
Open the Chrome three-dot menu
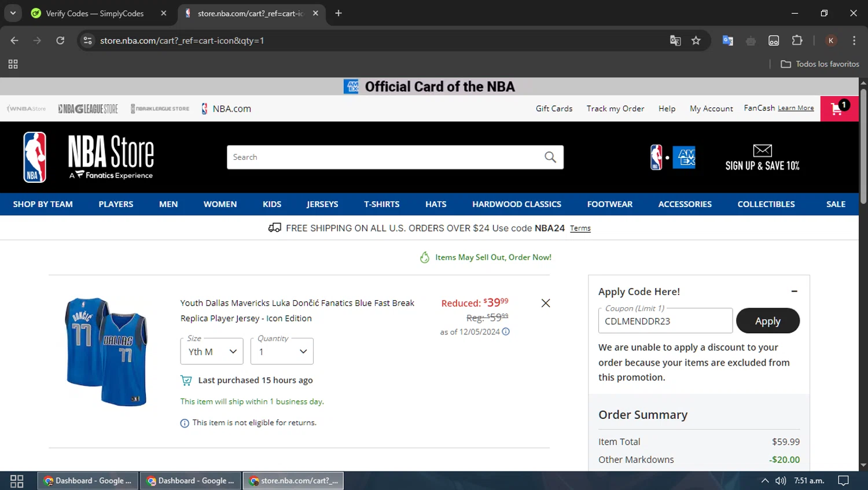coord(854,40)
